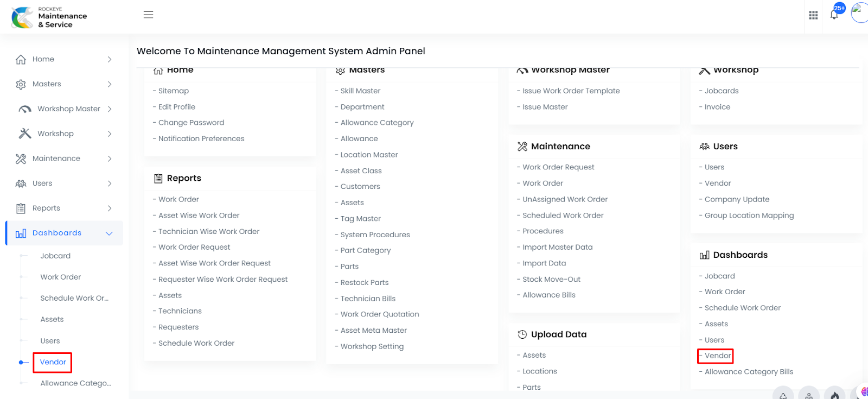Screen dimensions: 868x399
Task: Expand the Users sidebar chevron
Action: tap(110, 183)
